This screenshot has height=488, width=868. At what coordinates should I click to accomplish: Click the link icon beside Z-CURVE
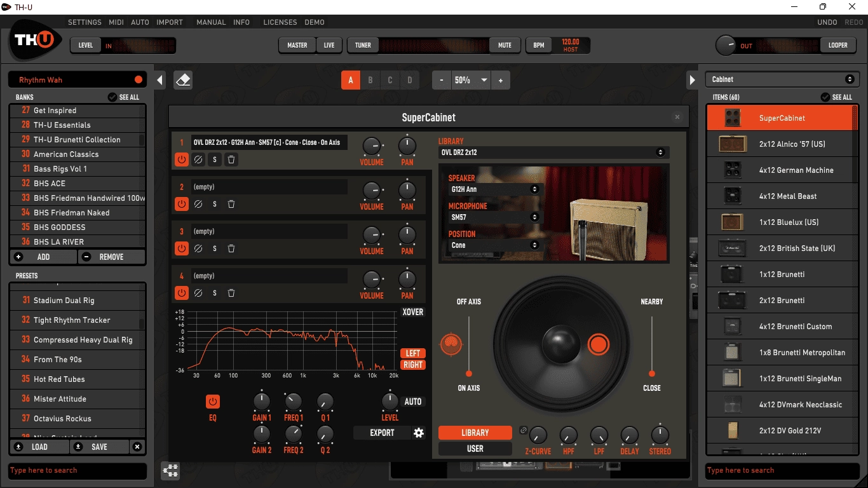(x=523, y=430)
